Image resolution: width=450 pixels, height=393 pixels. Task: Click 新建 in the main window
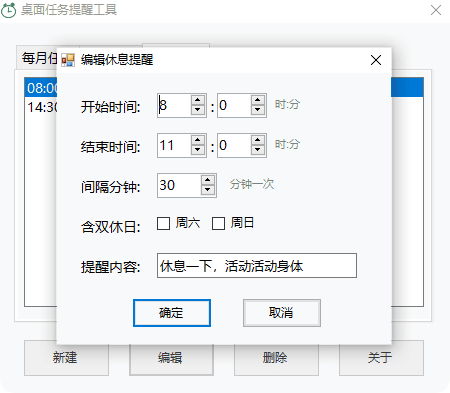point(66,358)
